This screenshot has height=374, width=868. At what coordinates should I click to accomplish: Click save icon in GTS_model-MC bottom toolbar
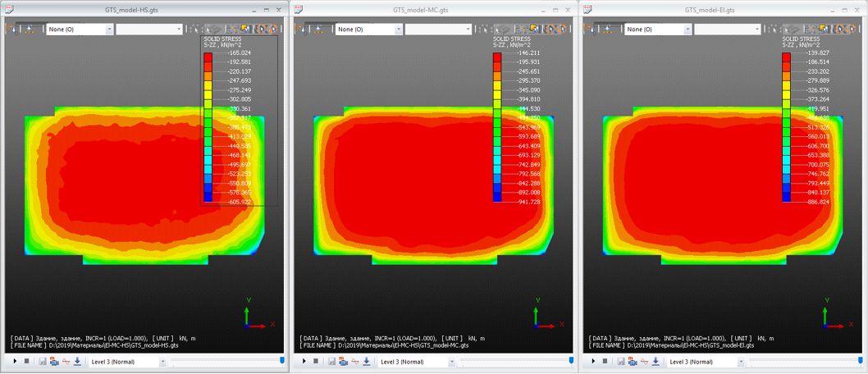[x=331, y=362]
